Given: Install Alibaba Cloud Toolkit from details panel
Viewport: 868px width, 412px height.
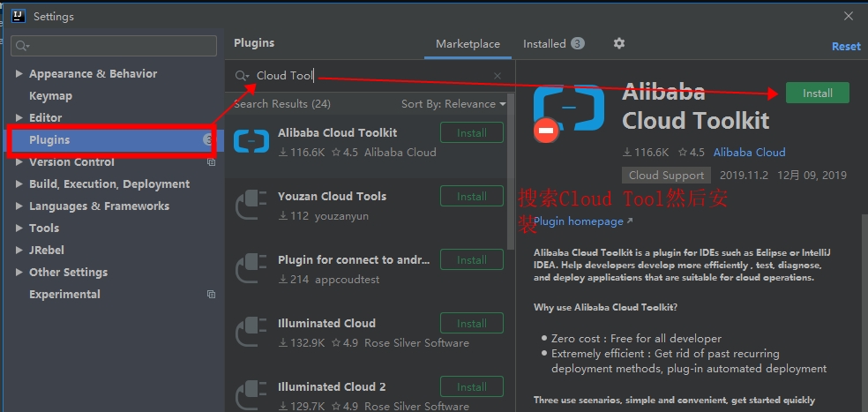Looking at the screenshot, I should pos(817,93).
